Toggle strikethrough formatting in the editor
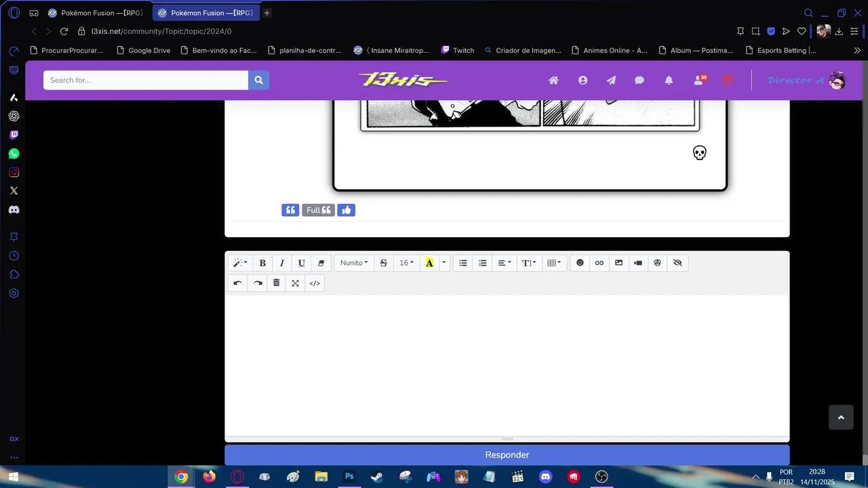868x488 pixels. tap(383, 263)
